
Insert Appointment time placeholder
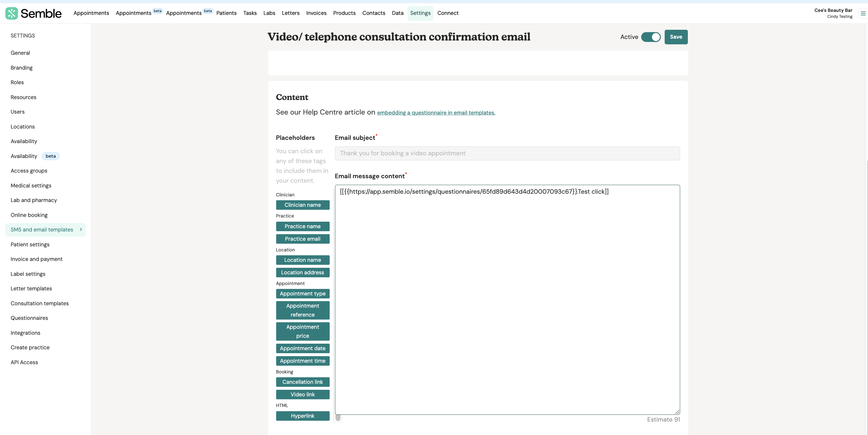[303, 361]
